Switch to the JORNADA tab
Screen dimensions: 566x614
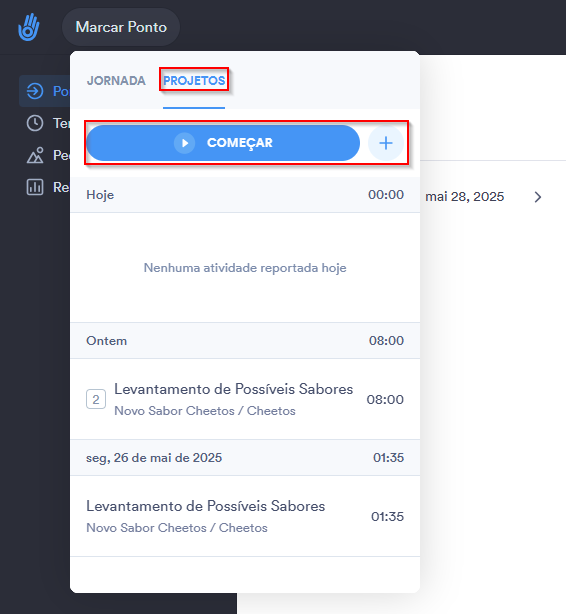[116, 81]
